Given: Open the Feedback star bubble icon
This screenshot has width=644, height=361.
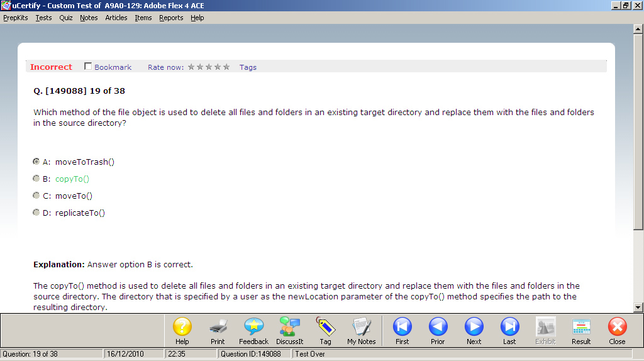Looking at the screenshot, I should click(253, 327).
